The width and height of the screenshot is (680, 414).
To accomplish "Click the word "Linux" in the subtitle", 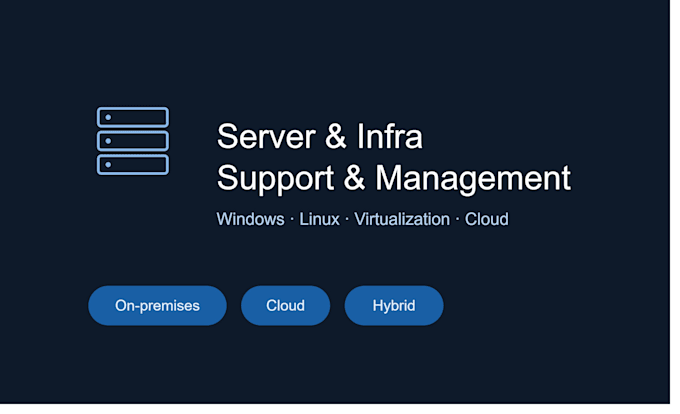I will 319,219.
